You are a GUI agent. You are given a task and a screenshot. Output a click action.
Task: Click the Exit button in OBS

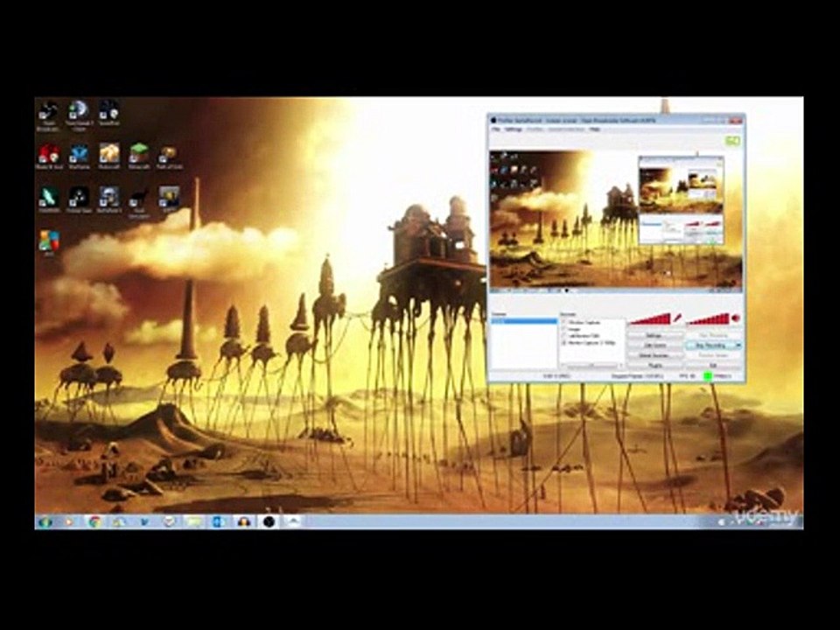(714, 365)
